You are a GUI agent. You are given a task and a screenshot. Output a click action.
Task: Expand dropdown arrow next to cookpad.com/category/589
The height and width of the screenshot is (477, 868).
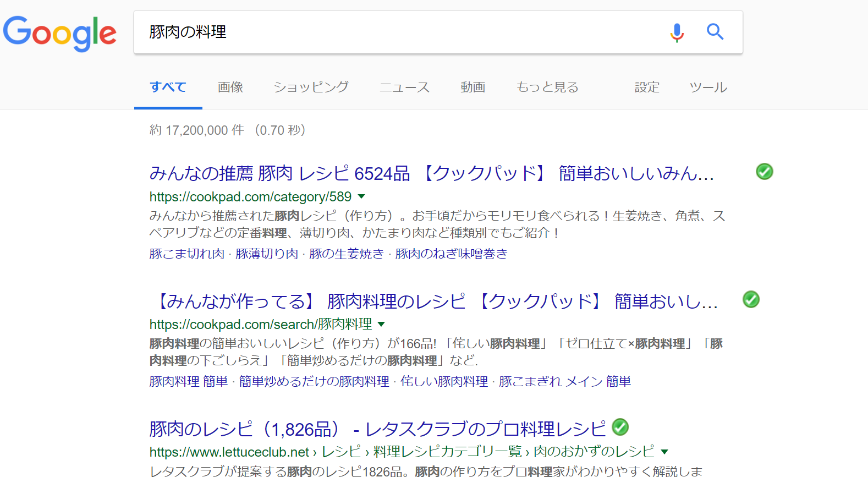(361, 196)
